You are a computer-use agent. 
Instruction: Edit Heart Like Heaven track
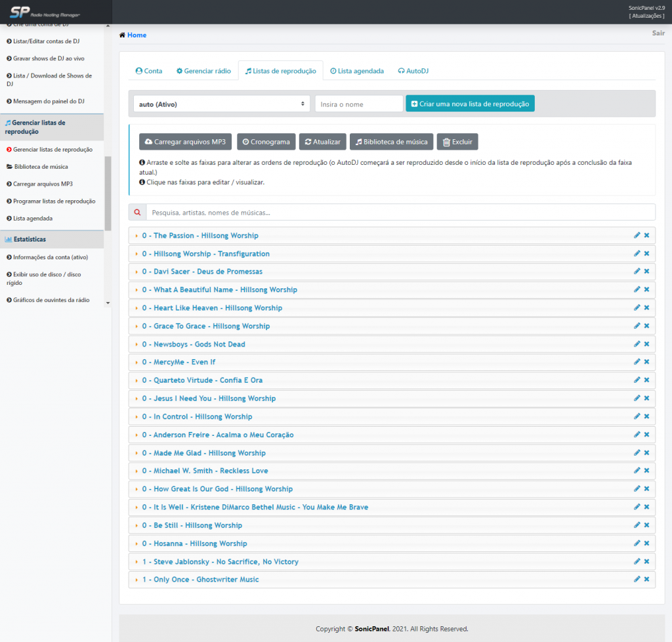point(637,308)
